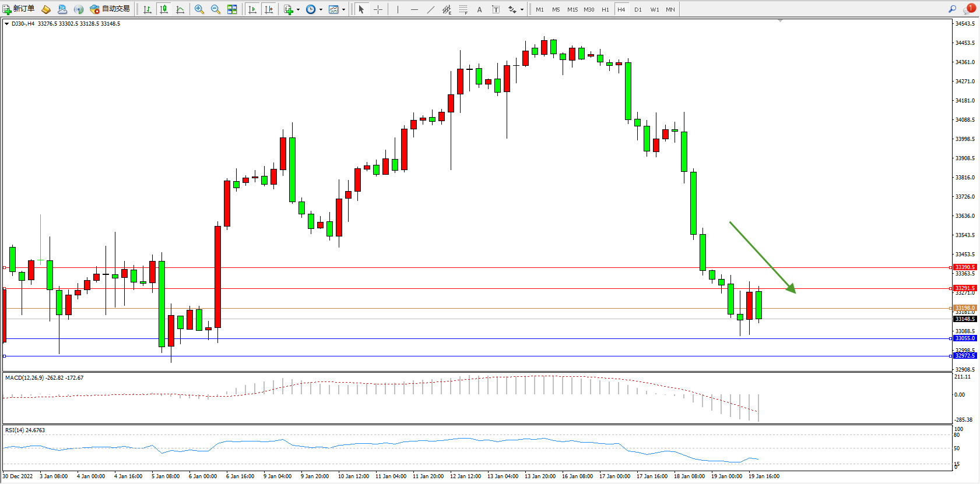Select candlestick chart mode
The width and height of the screenshot is (980, 484).
(164, 9)
